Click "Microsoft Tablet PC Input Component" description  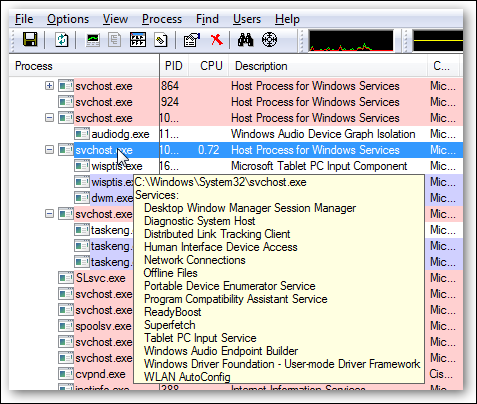pos(319,166)
